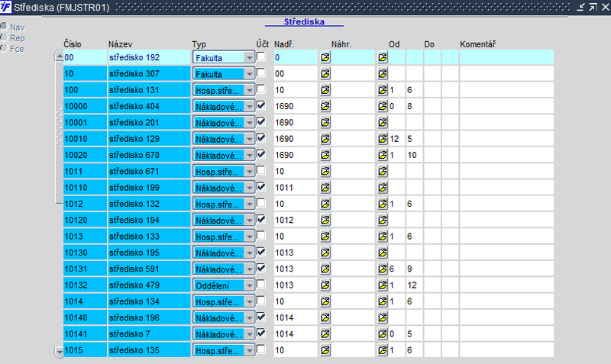Click the Číslo field 10132
Viewport: 611px width, 364px height.
(x=85, y=285)
